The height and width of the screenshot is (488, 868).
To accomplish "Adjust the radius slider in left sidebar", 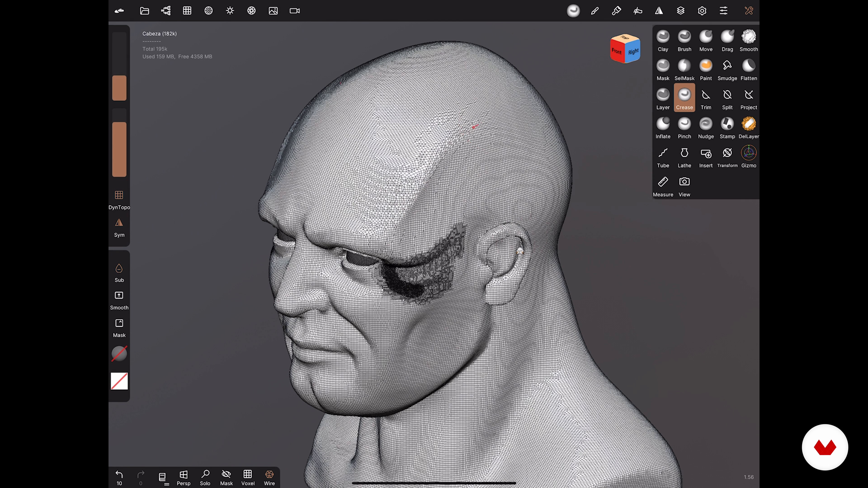I will click(x=119, y=66).
